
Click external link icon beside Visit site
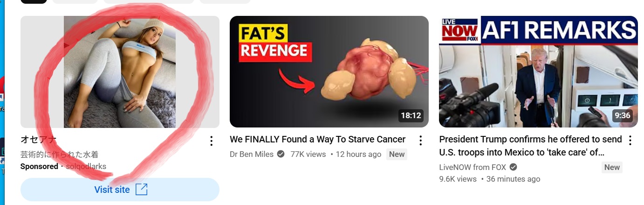(141, 190)
